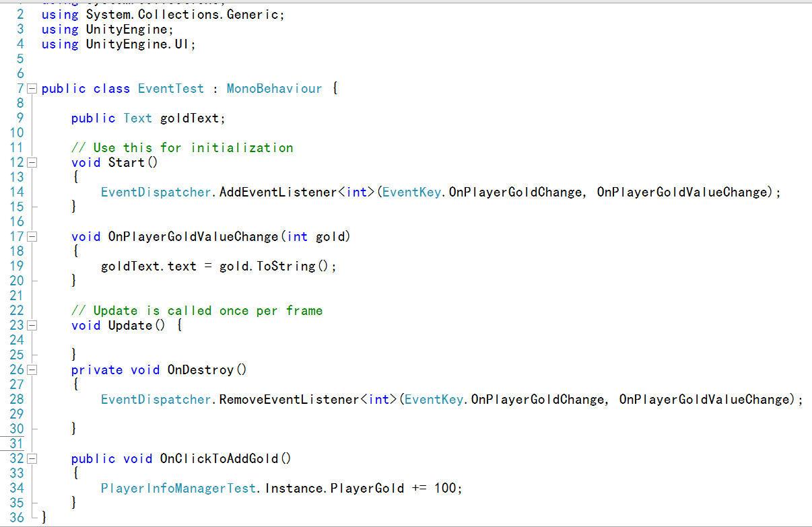Image resolution: width=812 pixels, height=527 pixels.
Task: Click 'using UnityEngine;' on line 3
Action: click(108, 30)
